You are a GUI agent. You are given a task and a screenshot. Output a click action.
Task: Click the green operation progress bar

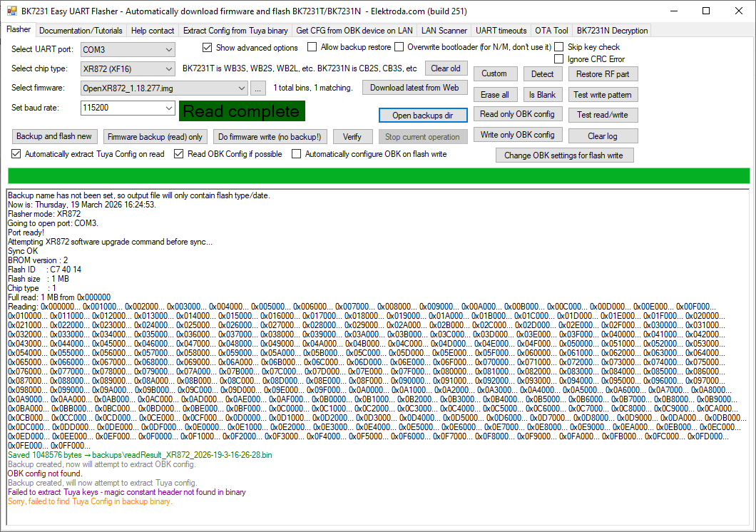point(379,176)
